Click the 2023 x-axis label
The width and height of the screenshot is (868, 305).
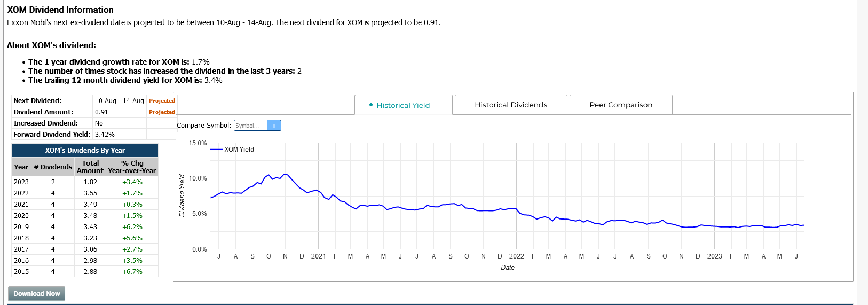pyautogui.click(x=715, y=256)
